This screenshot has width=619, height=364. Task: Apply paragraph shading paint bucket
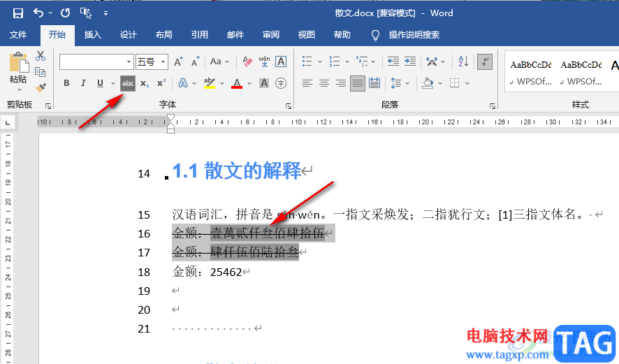[428, 83]
